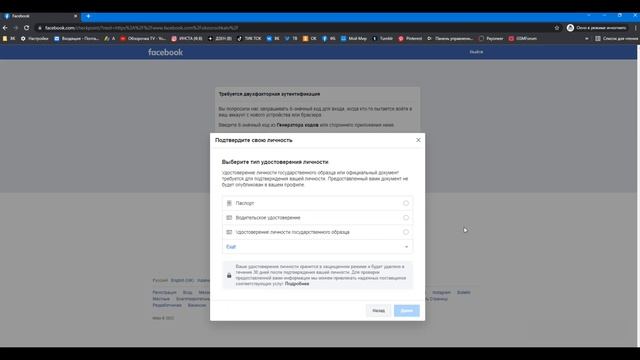This screenshot has height=360, width=640.
Task: Open the Mail May bookmark
Action: click(x=354, y=38)
